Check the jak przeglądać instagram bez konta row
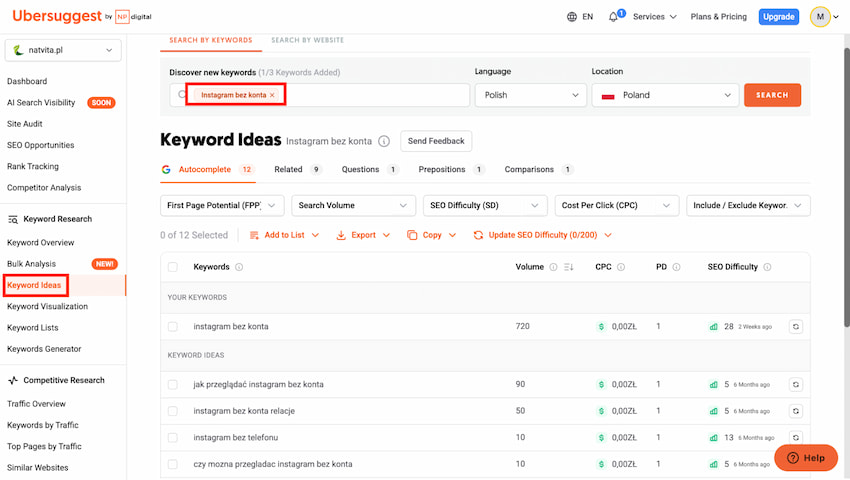Screen dimensions: 850x480 coord(173,385)
